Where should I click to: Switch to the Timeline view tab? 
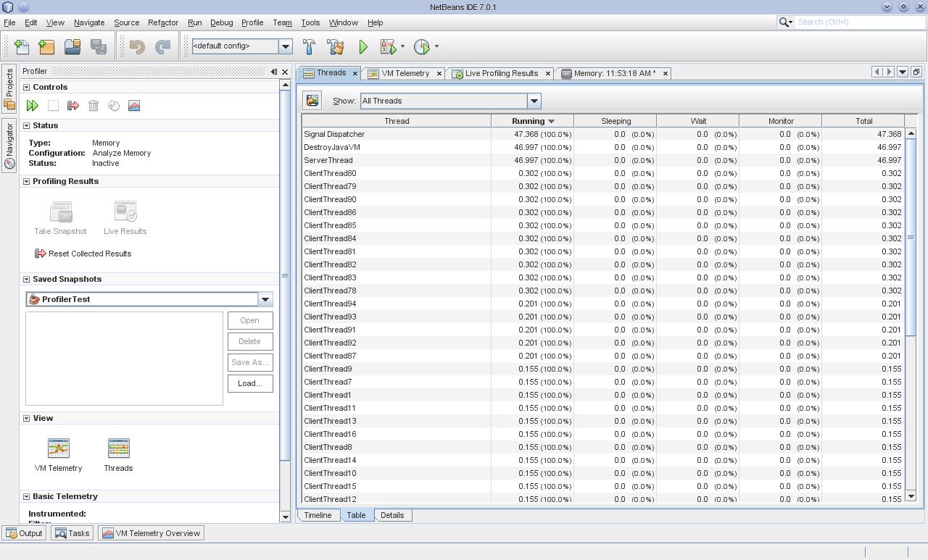pos(318,515)
